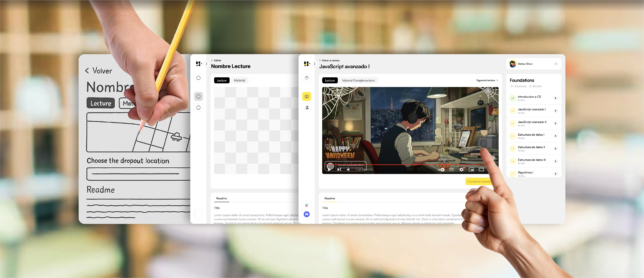The height and width of the screenshot is (278, 644).
Task: Play the JavaScript avanzado II lecture
Action: [555, 123]
